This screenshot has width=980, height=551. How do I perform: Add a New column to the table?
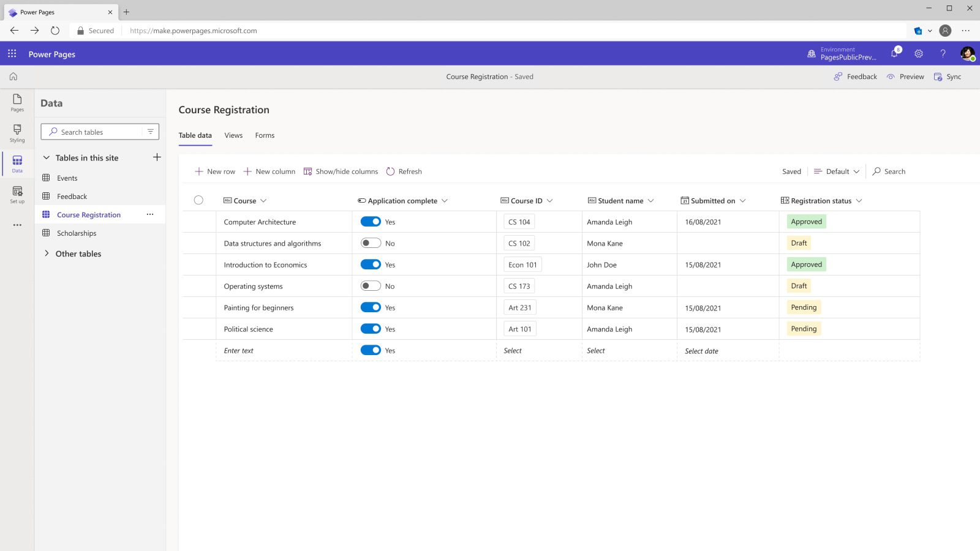pyautogui.click(x=269, y=171)
